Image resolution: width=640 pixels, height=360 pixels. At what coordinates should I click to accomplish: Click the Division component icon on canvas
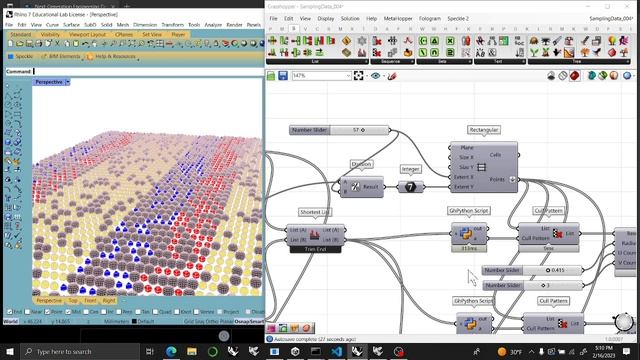coord(355,187)
